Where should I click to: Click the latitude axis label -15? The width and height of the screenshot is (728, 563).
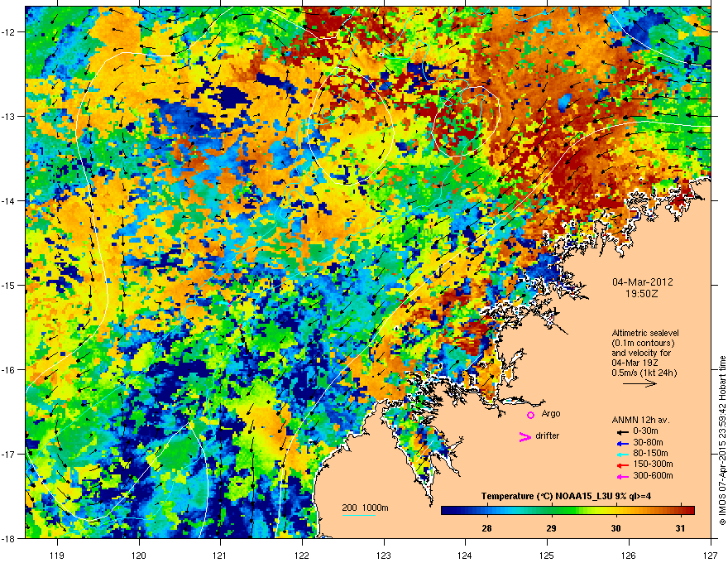coord(9,285)
